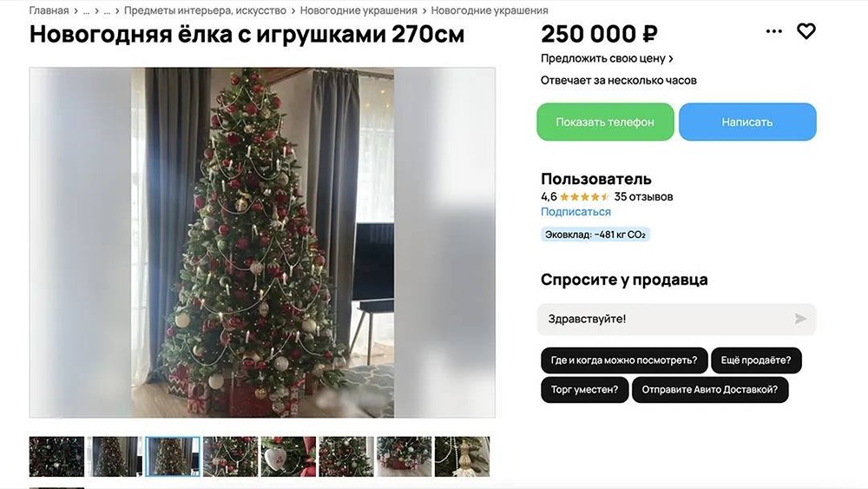The height and width of the screenshot is (489, 868).
Task: Expand 'Предложить свою цену' chevron
Action: click(x=671, y=58)
